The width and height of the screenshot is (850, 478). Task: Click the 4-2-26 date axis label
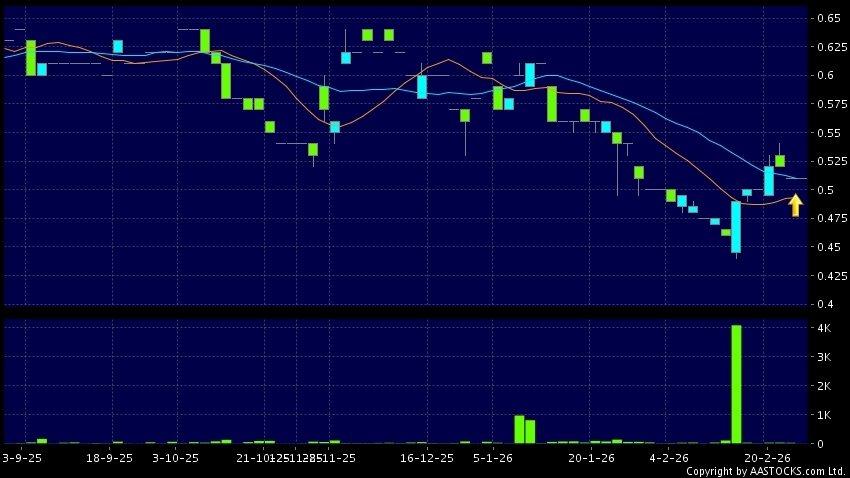click(x=669, y=457)
